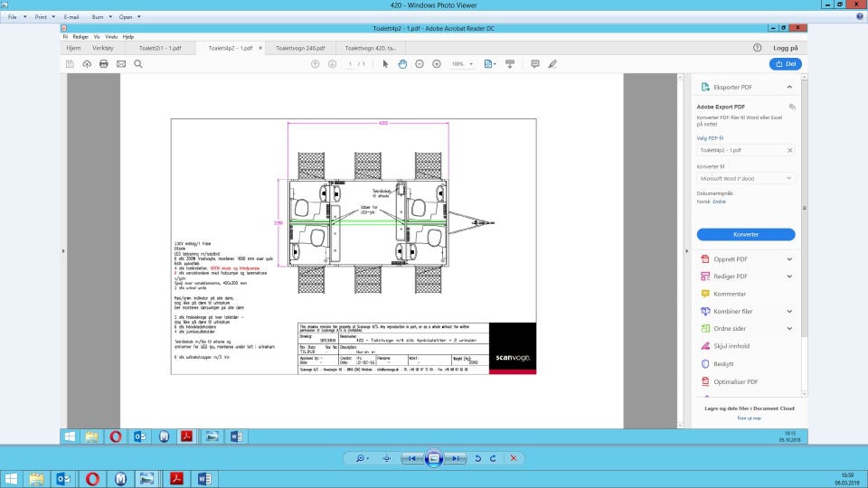
Task: Open the Konverter til format dropdown
Action: (745, 178)
